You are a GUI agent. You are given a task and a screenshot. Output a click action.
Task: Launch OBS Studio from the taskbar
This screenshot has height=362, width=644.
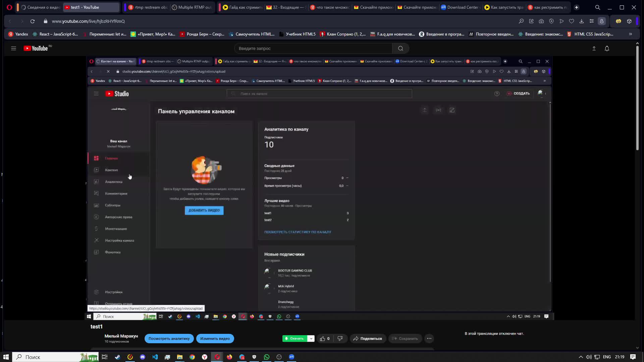279,357
